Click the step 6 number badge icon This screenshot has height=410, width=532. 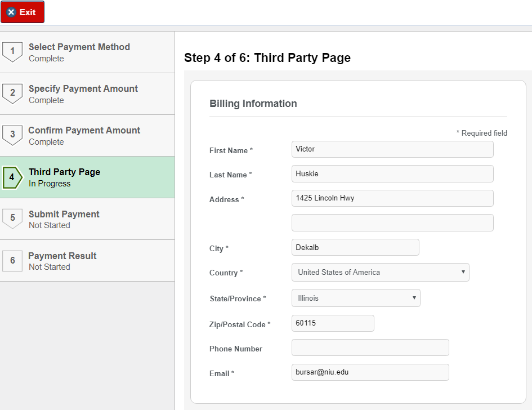tap(12, 261)
